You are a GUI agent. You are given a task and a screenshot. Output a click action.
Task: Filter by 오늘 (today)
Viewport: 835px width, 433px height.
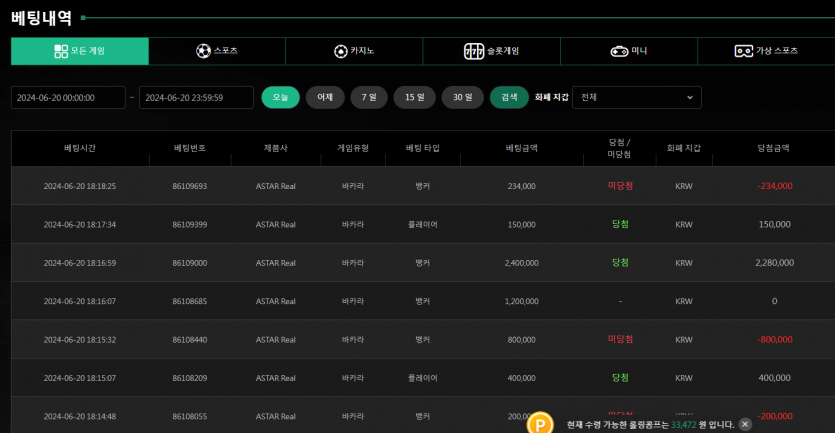pos(281,97)
